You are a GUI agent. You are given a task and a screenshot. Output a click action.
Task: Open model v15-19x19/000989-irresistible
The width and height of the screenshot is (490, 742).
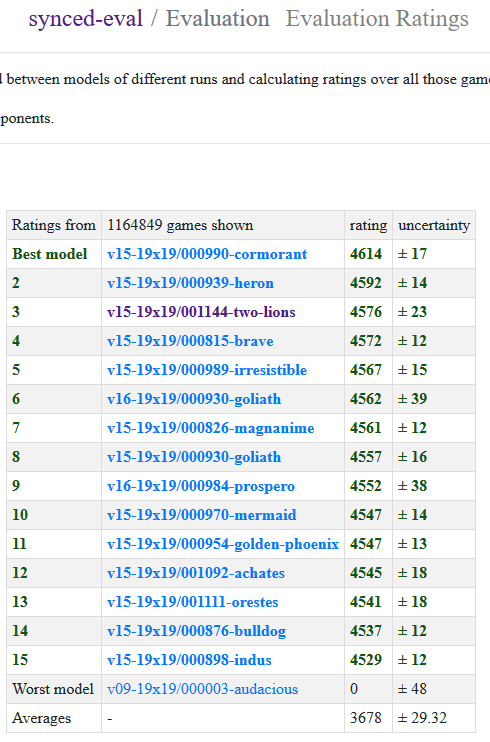pos(207,370)
